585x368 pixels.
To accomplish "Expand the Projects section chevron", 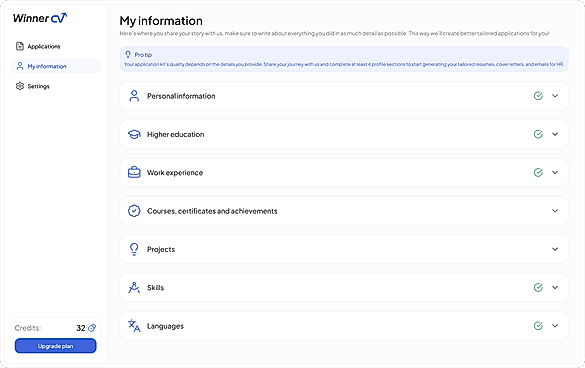I will point(555,249).
